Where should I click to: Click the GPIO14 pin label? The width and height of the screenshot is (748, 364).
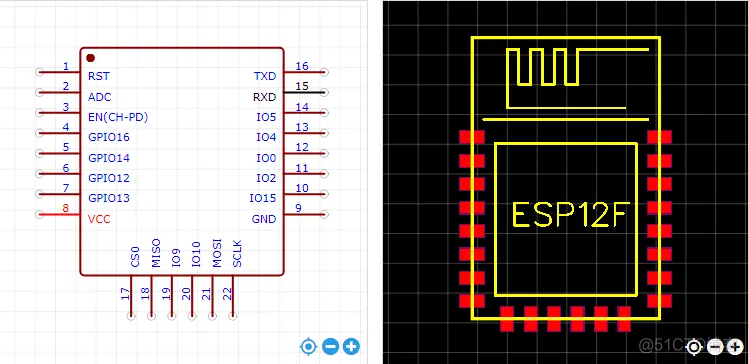coord(109,158)
